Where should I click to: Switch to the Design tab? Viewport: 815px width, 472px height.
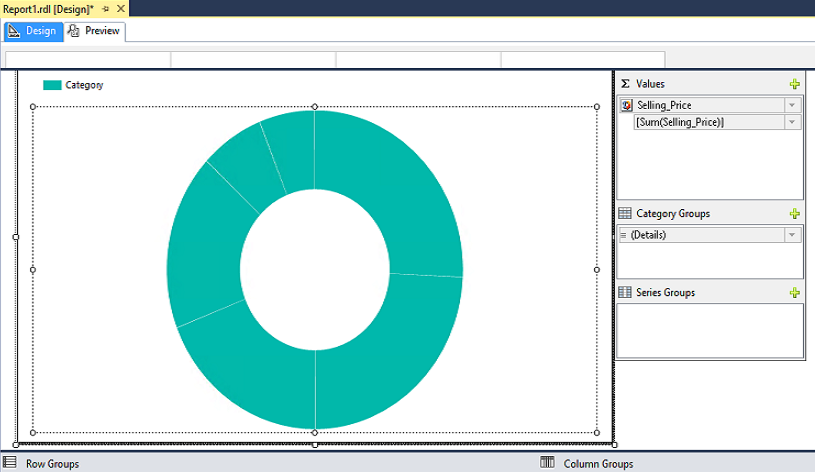(33, 31)
